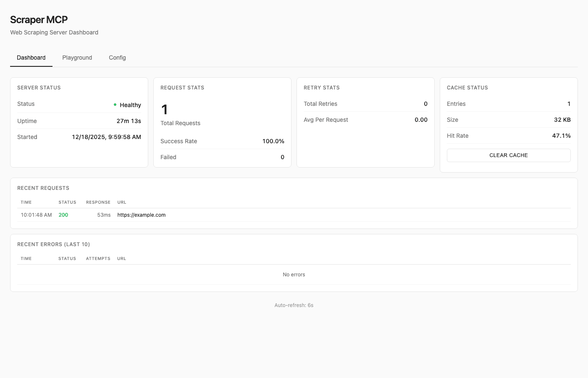Click the Cache Hit Rate 47.1% value
Image resolution: width=588 pixels, height=378 pixels.
point(562,136)
